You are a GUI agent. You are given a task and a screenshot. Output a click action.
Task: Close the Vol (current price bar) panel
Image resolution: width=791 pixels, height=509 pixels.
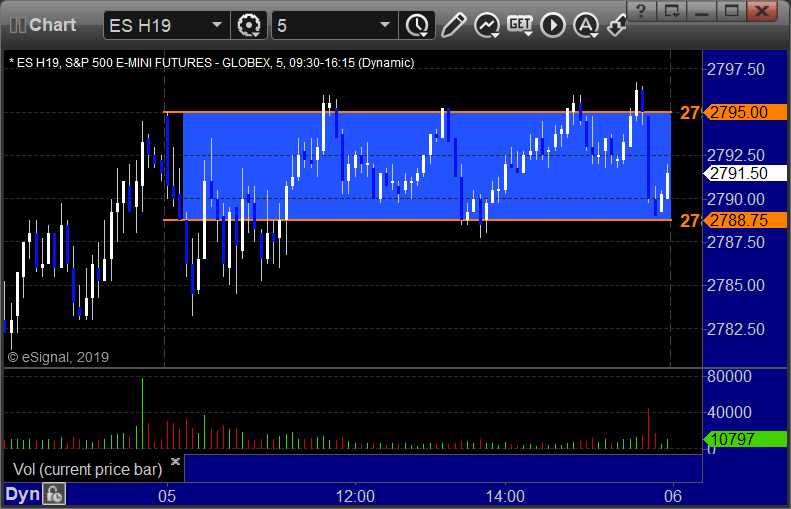(175, 461)
